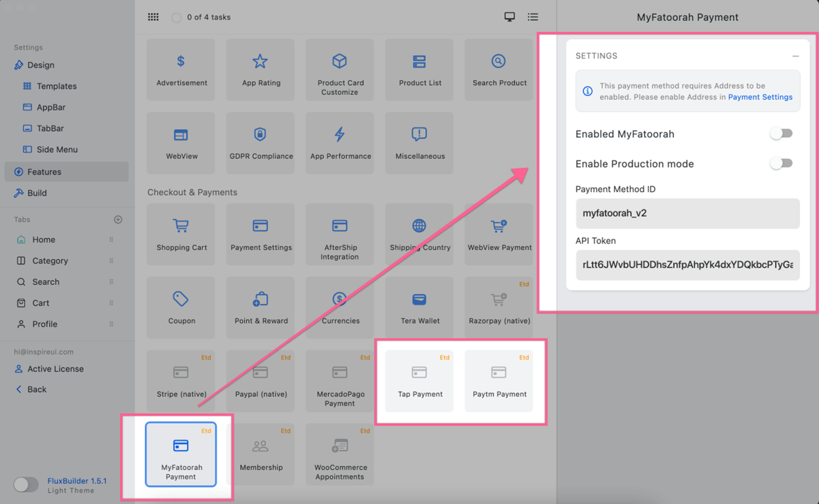
Task: Click the hi@inspireui.com account text
Action: [x=44, y=352]
